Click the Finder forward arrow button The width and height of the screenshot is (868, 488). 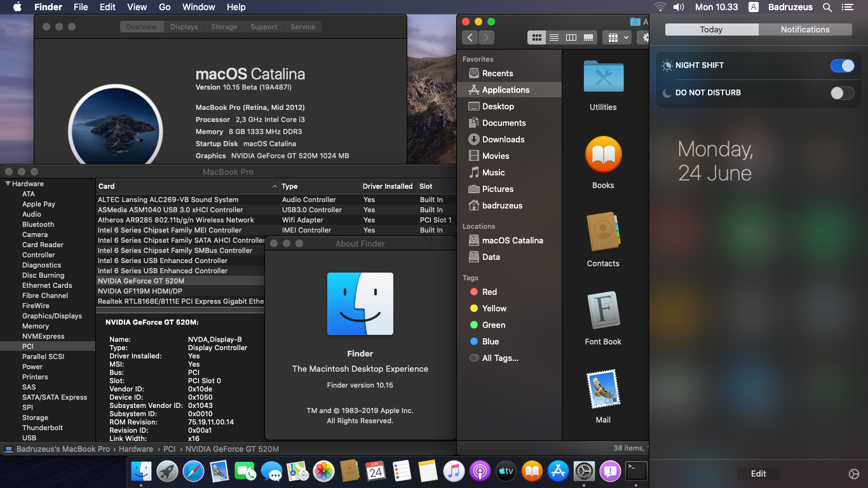tap(487, 37)
